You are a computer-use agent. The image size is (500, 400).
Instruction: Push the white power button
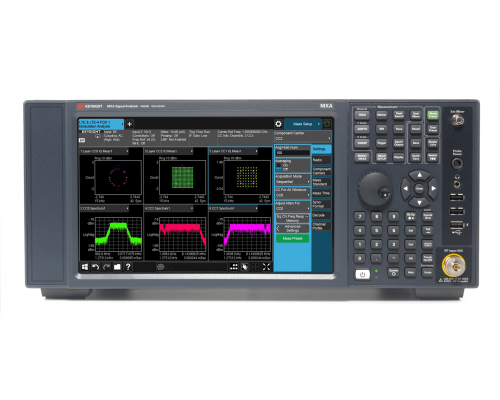click(x=363, y=274)
